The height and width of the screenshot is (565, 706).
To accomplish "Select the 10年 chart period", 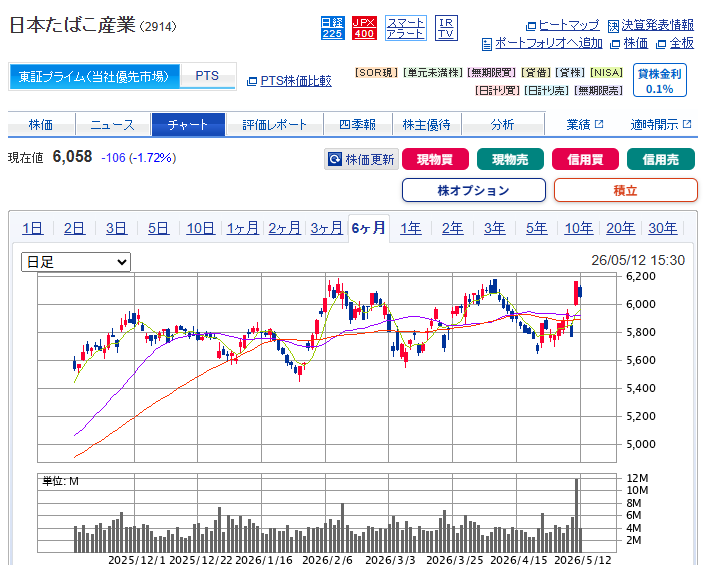I will click(579, 228).
